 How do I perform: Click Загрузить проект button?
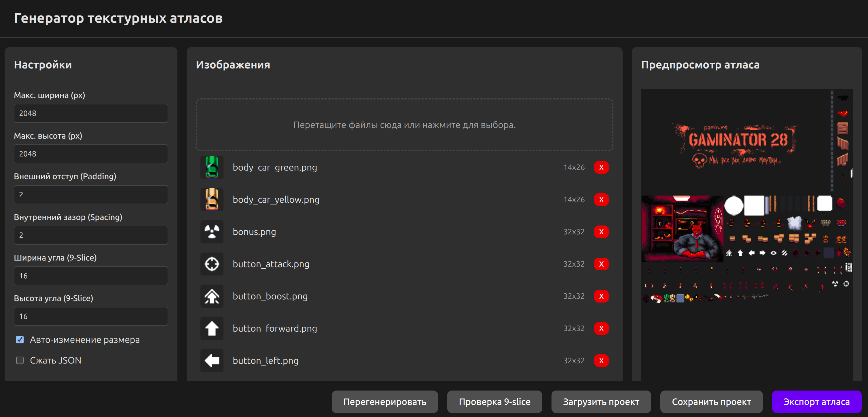601,401
